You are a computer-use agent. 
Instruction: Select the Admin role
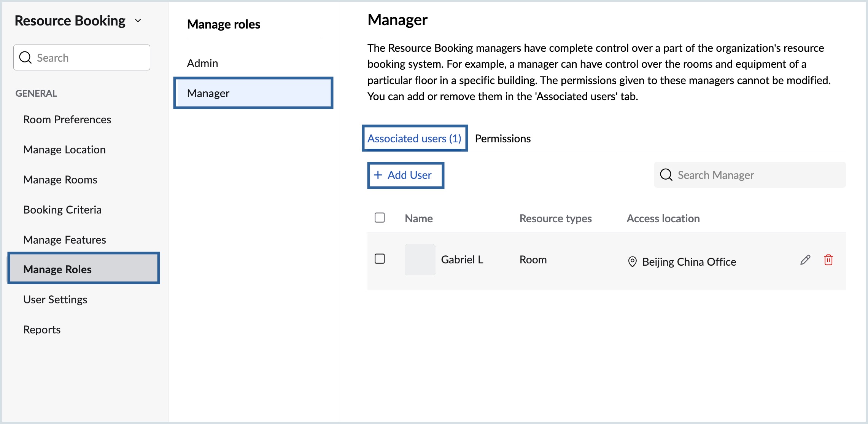tap(202, 63)
